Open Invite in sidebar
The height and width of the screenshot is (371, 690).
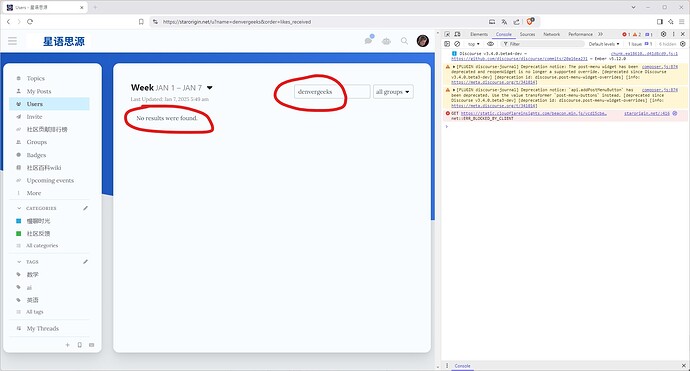coord(34,117)
